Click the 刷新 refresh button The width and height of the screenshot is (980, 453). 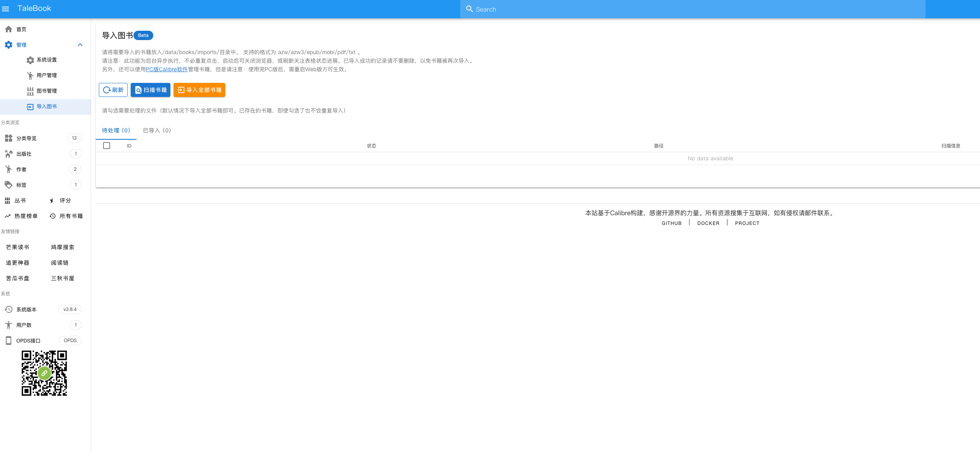tap(113, 90)
